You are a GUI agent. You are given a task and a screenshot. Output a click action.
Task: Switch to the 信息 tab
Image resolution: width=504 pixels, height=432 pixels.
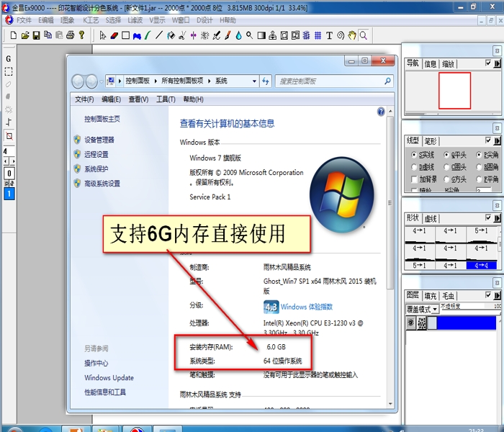(431, 63)
